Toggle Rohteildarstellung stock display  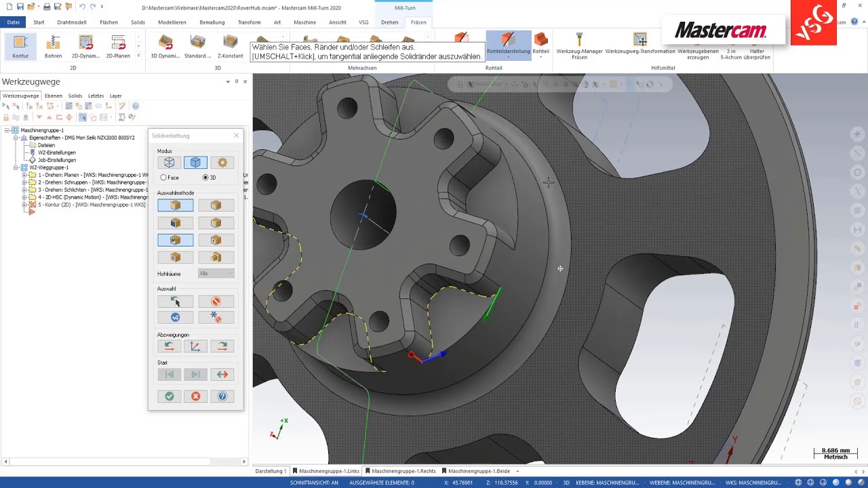coord(508,44)
